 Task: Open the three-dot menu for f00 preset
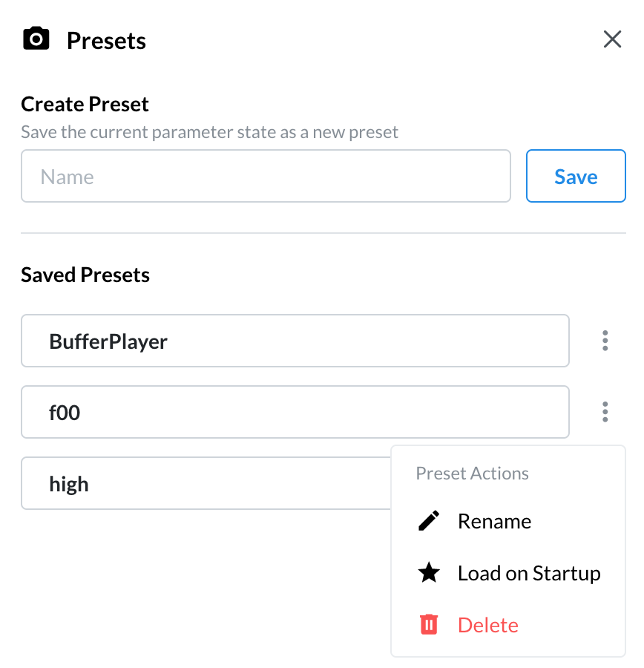coord(605,412)
